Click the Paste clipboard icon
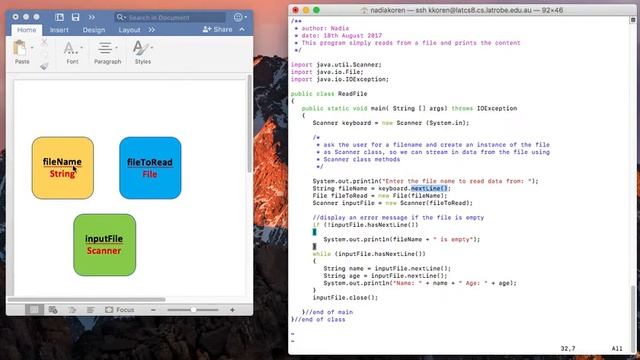 point(20,48)
